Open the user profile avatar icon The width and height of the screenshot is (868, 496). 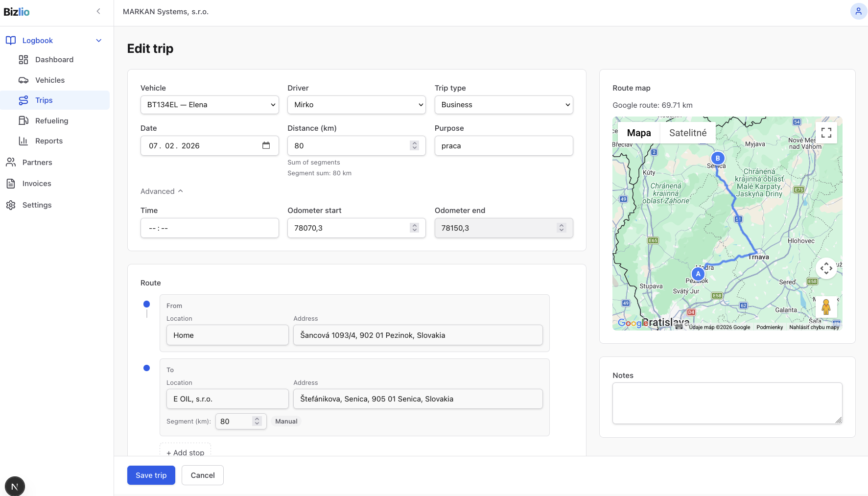point(858,11)
